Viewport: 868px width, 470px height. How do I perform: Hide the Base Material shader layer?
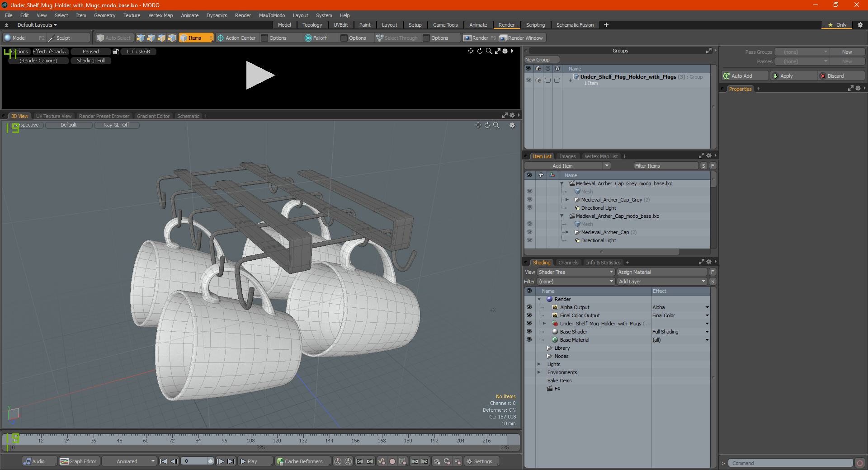529,340
